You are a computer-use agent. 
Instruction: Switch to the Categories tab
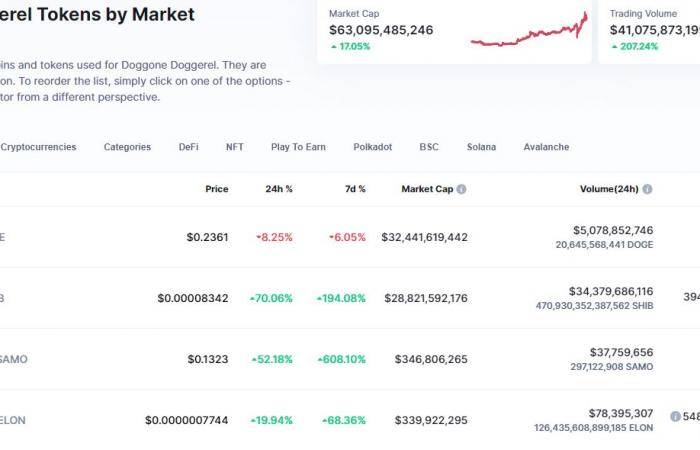(x=127, y=147)
